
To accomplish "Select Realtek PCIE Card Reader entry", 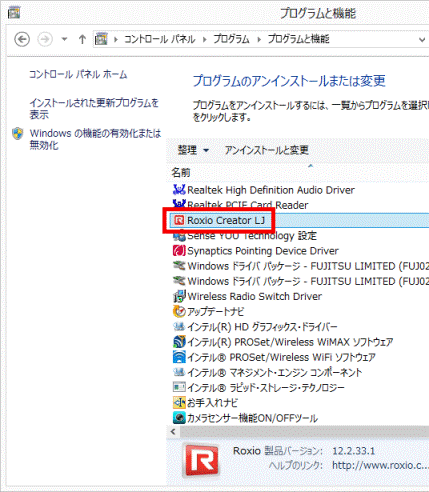I will [x=247, y=205].
